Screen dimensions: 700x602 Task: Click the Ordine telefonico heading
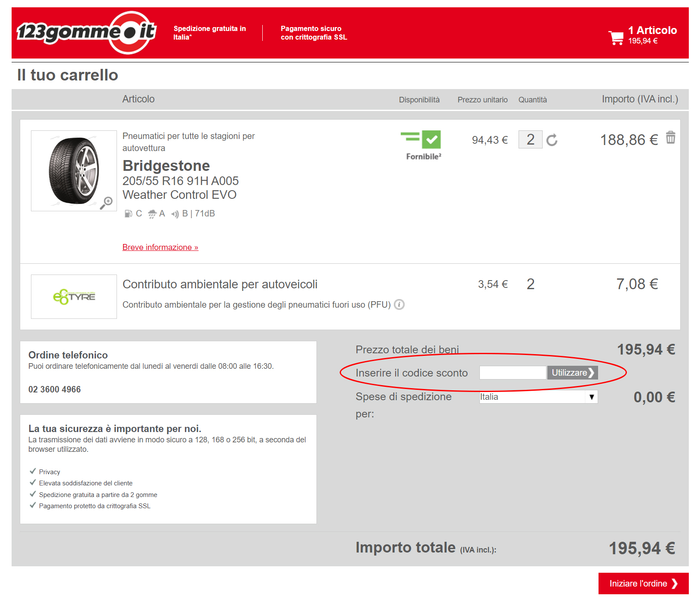pyautogui.click(x=68, y=355)
